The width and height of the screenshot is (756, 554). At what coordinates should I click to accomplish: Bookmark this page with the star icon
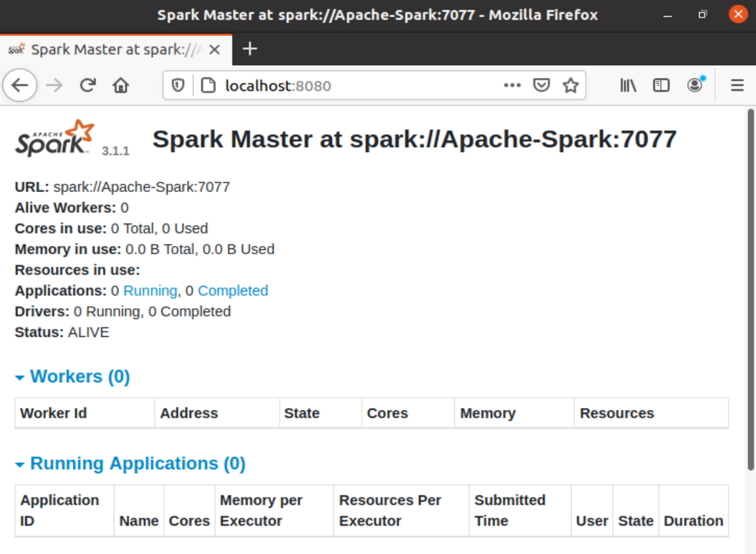click(x=571, y=85)
